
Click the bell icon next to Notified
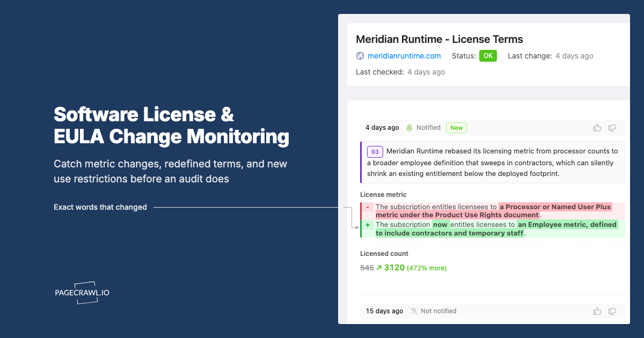409,128
